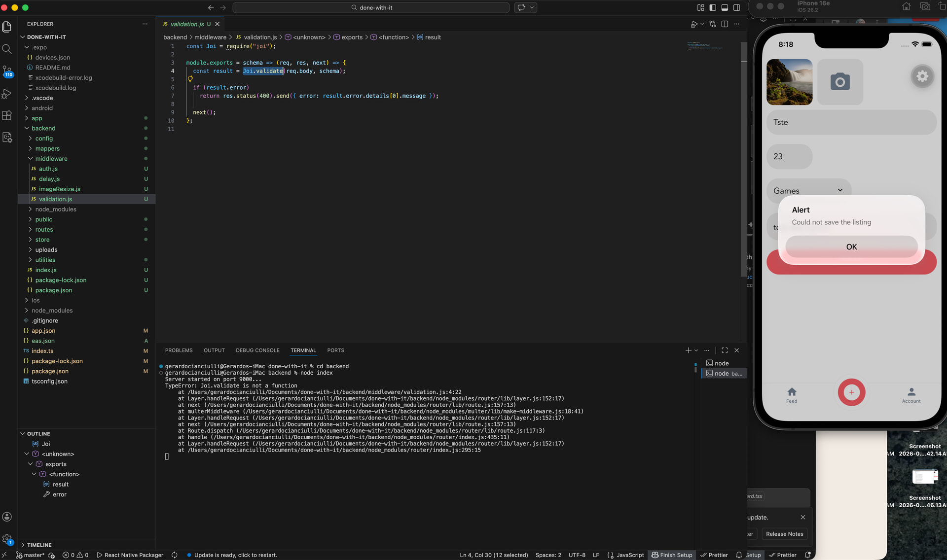This screenshot has width=947, height=560.
Task: Tap the red plus button in tab bar
Action: [x=851, y=392]
